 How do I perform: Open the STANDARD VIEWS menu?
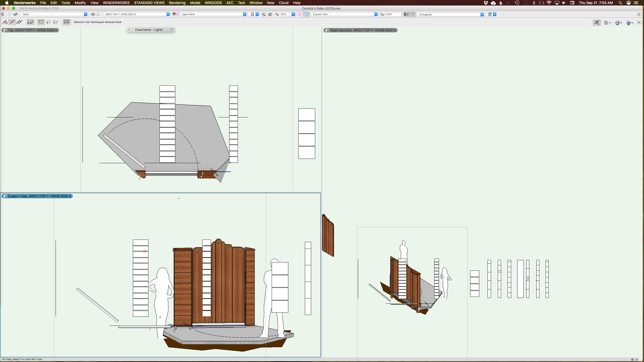click(x=149, y=3)
